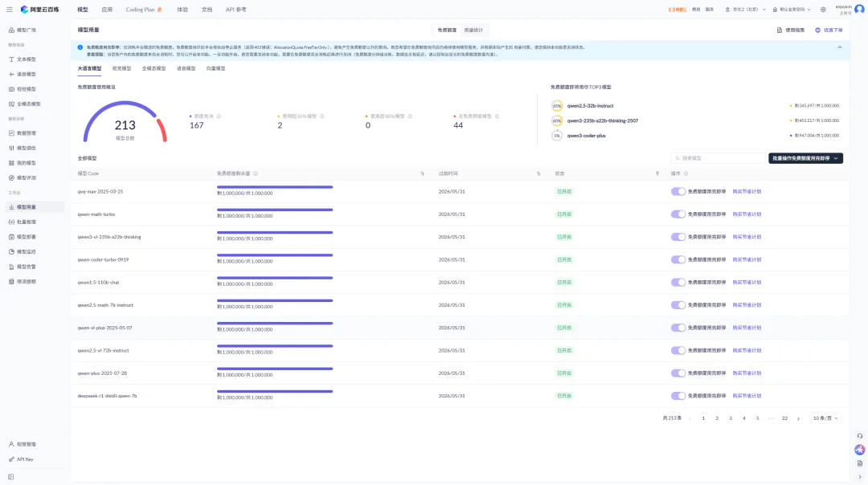This screenshot has height=485, width=868.
Task: Click the 阿里云百炼 logo
Action: coord(40,10)
